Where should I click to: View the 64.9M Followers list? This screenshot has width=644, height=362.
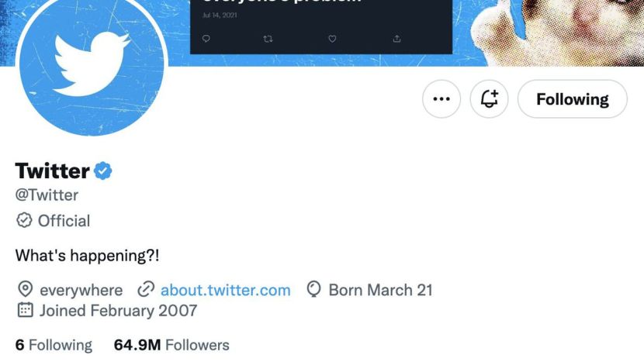pyautogui.click(x=171, y=345)
